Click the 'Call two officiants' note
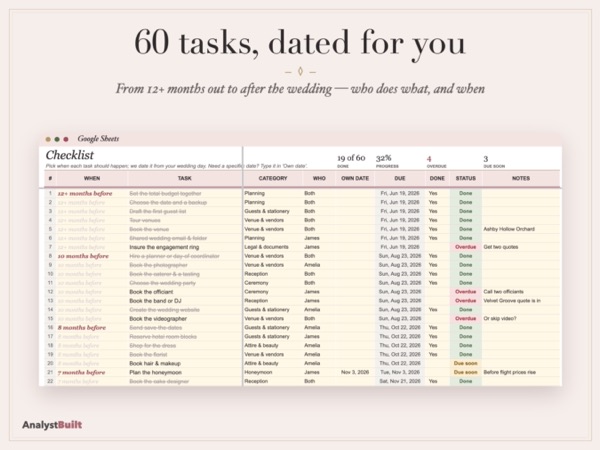The height and width of the screenshot is (450, 600). [504, 292]
